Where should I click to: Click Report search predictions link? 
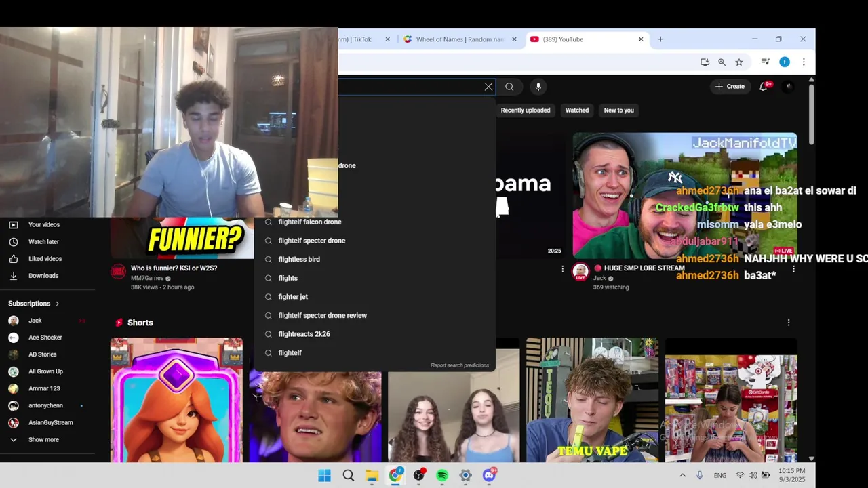click(x=460, y=365)
